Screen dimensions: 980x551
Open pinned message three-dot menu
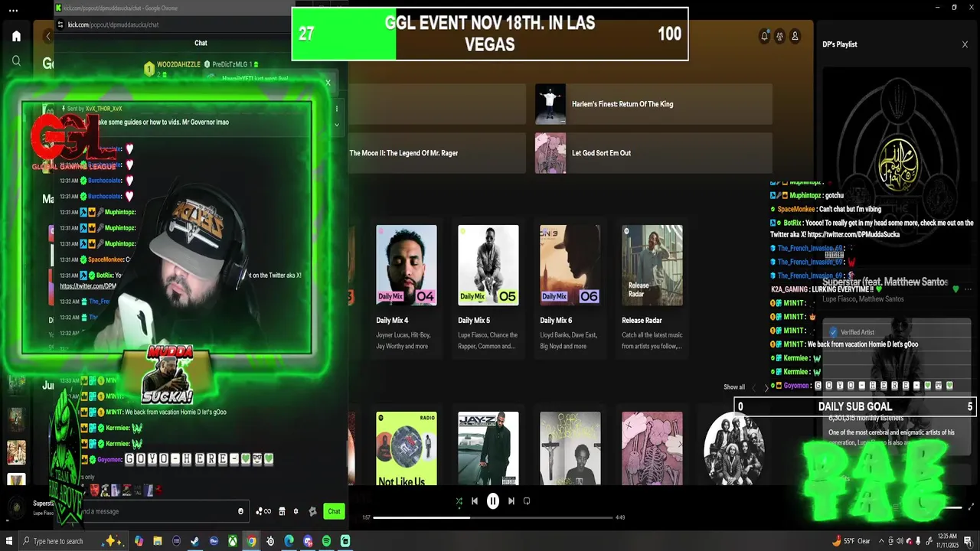pyautogui.click(x=337, y=109)
